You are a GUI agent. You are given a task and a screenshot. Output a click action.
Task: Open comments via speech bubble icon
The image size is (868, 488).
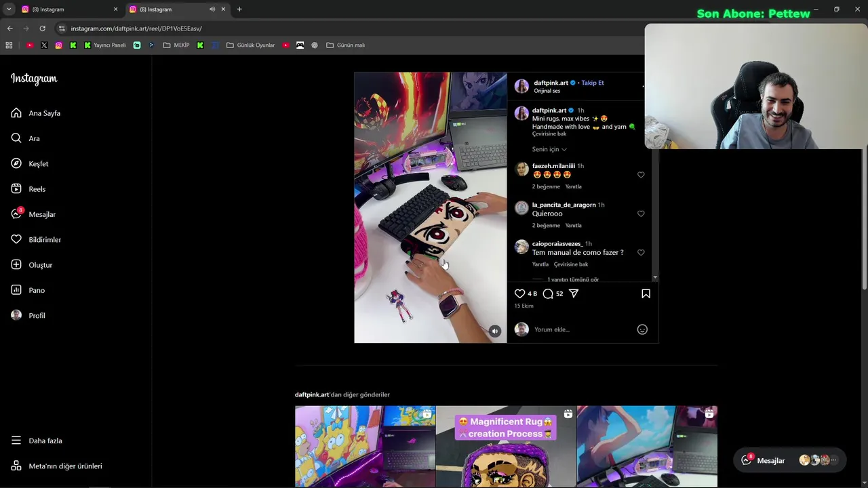pos(548,293)
